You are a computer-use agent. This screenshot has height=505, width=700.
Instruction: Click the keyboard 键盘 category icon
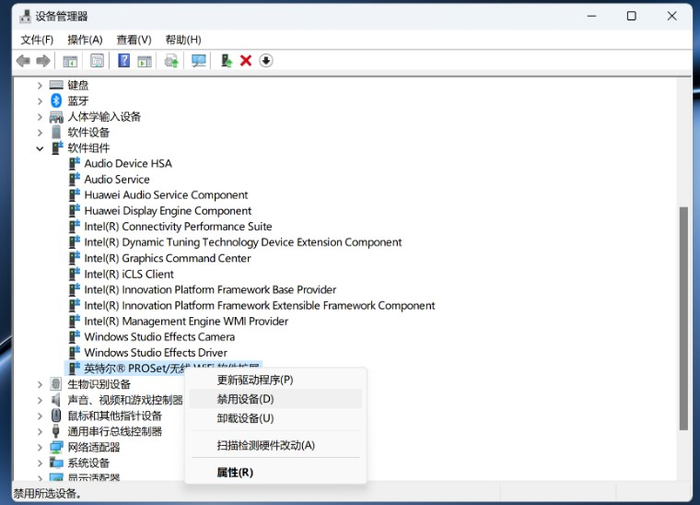coord(56,84)
